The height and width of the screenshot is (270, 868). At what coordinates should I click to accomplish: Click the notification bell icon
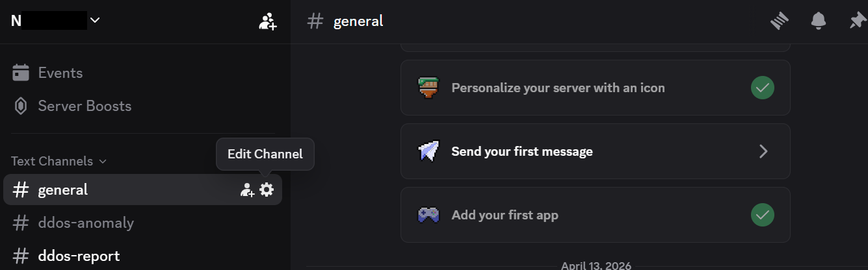(819, 21)
